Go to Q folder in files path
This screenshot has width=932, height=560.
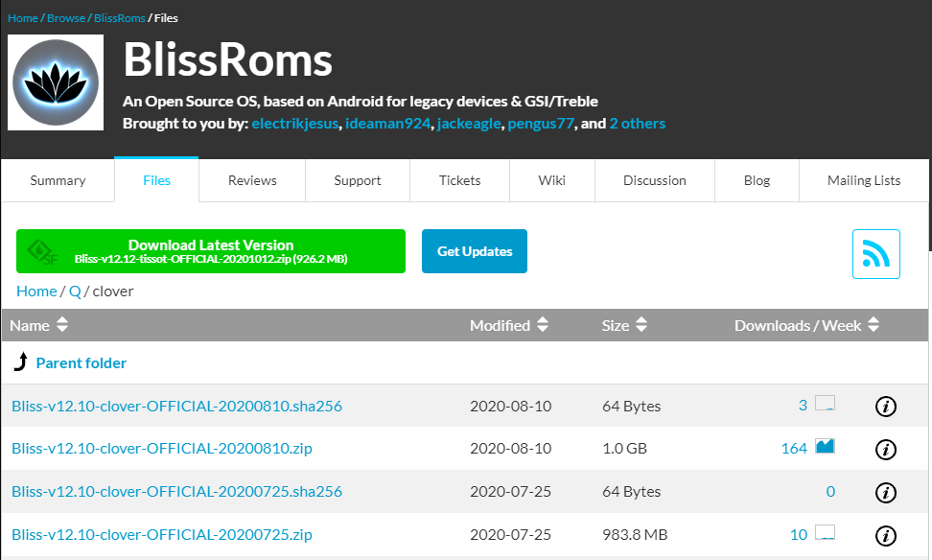click(x=75, y=292)
